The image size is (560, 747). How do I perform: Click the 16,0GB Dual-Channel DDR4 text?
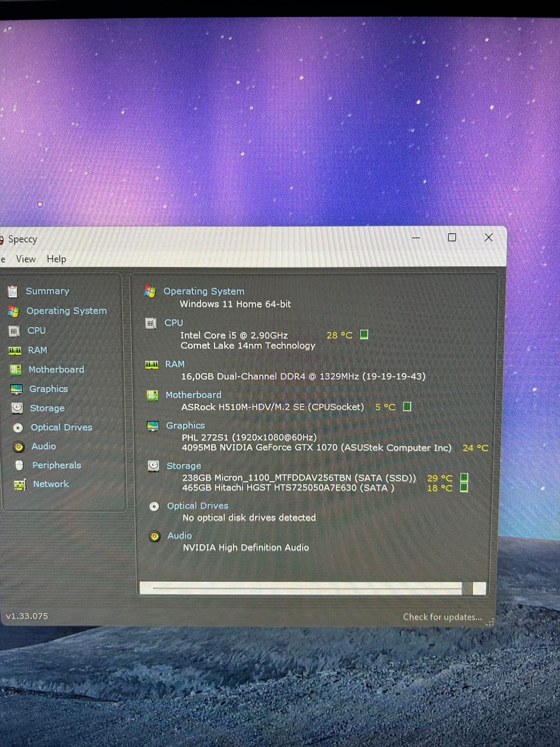pos(303,376)
